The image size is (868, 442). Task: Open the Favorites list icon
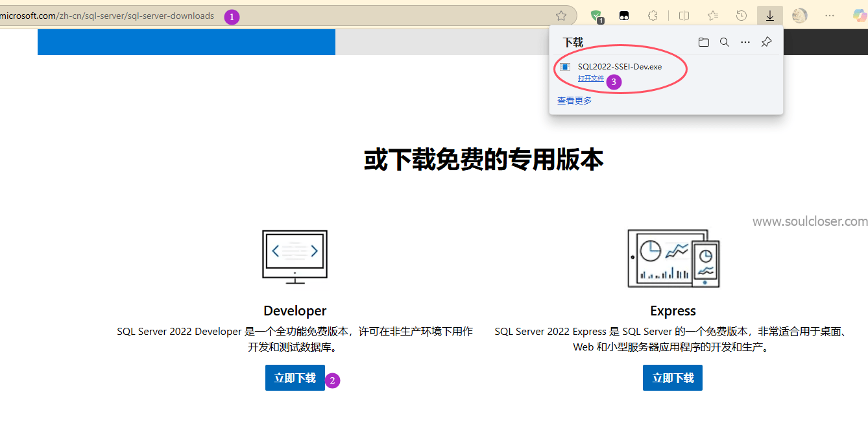pyautogui.click(x=713, y=16)
